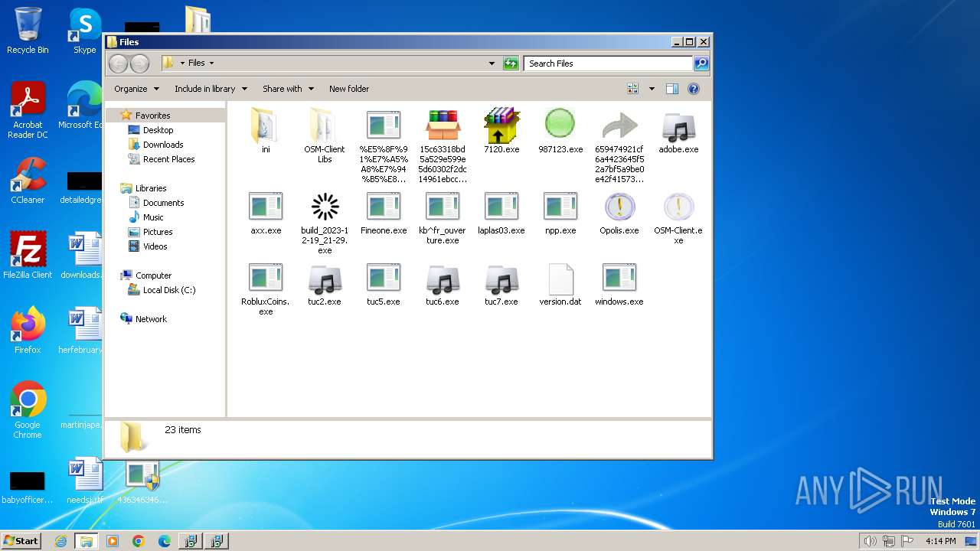Select the Recycle Bin desktop icon
The height and width of the screenshot is (551, 980).
[x=28, y=31]
